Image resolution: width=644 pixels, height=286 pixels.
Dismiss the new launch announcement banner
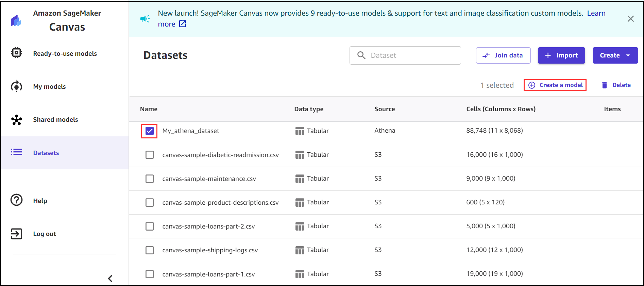point(630,19)
